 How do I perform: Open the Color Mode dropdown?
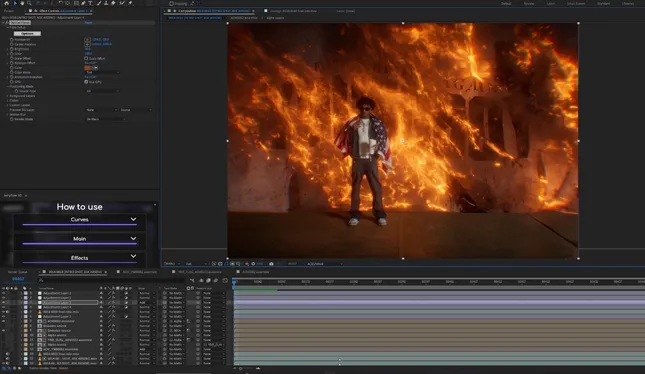tap(102, 72)
